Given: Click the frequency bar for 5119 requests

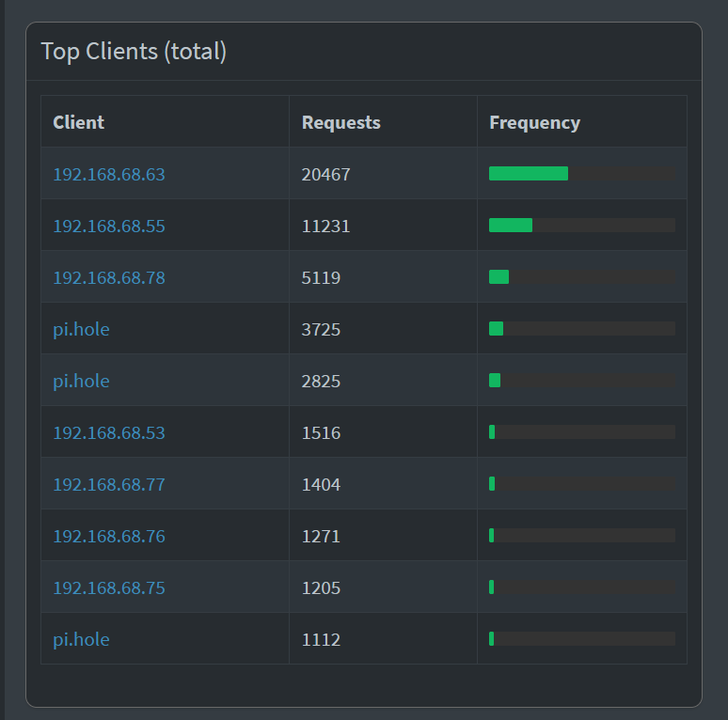Looking at the screenshot, I should (582, 277).
